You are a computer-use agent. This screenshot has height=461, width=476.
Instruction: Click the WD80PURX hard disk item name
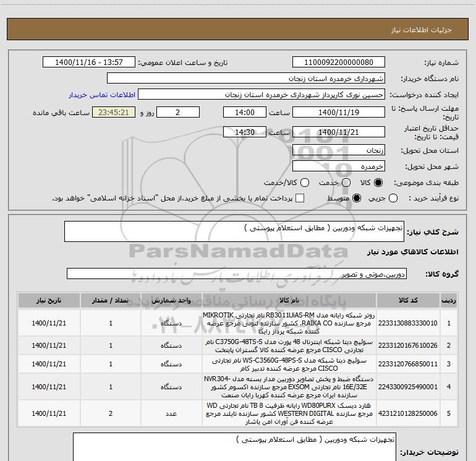pos(289,413)
